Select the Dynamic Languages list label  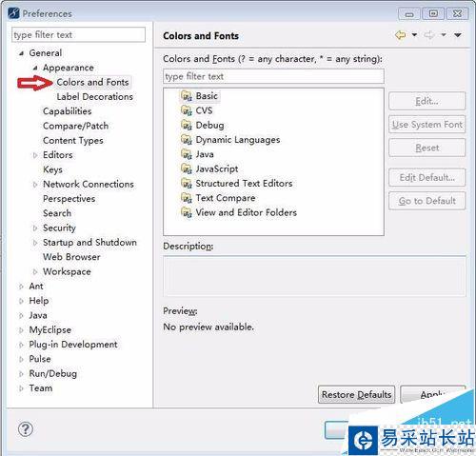pyautogui.click(x=238, y=140)
